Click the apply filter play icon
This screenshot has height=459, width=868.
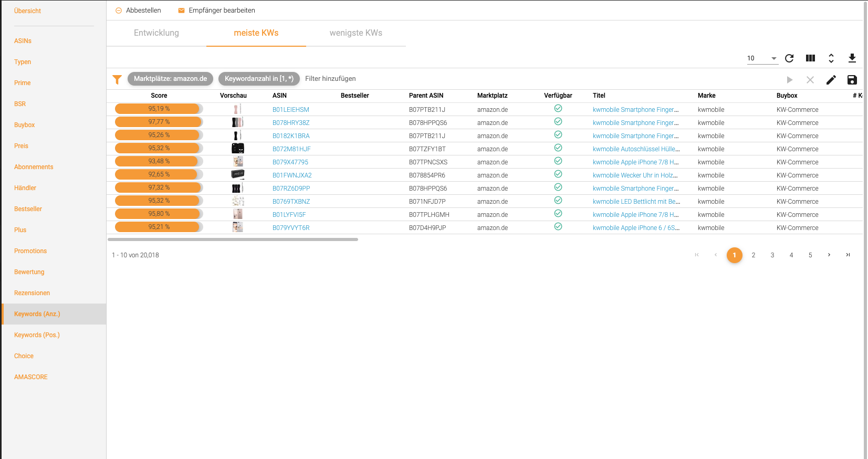coord(789,80)
